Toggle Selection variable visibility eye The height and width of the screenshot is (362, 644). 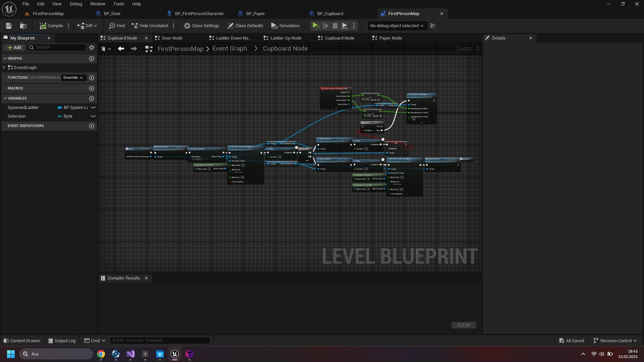coord(93,116)
